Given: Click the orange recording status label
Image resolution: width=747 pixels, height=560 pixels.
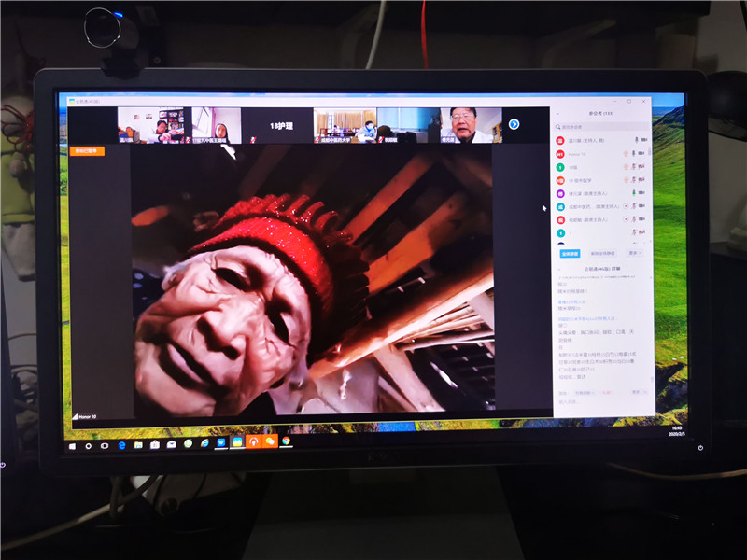Looking at the screenshot, I should click(x=88, y=150).
